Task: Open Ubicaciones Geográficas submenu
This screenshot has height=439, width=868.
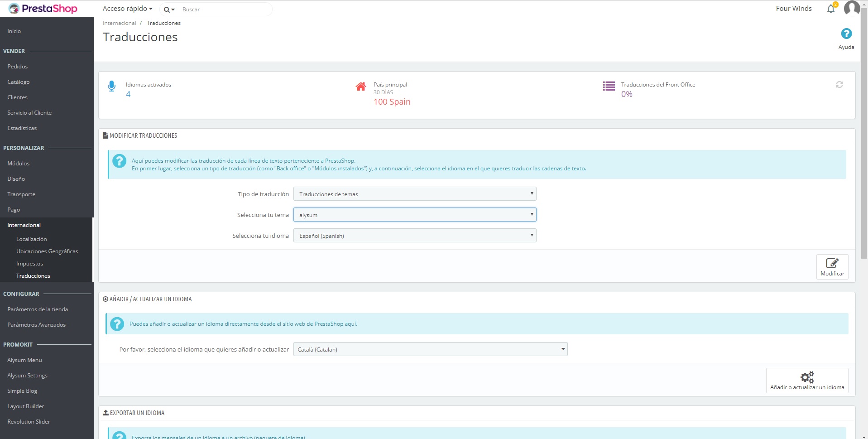Action: pos(47,251)
